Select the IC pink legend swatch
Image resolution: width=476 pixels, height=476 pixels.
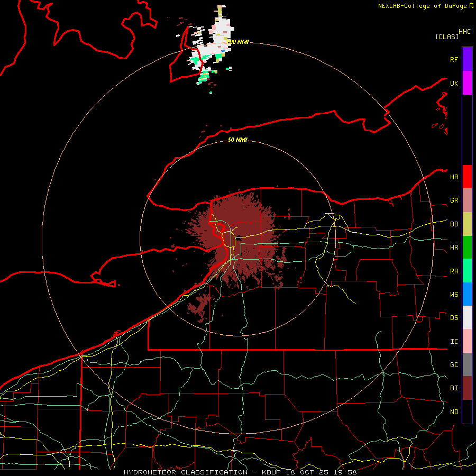point(467,341)
